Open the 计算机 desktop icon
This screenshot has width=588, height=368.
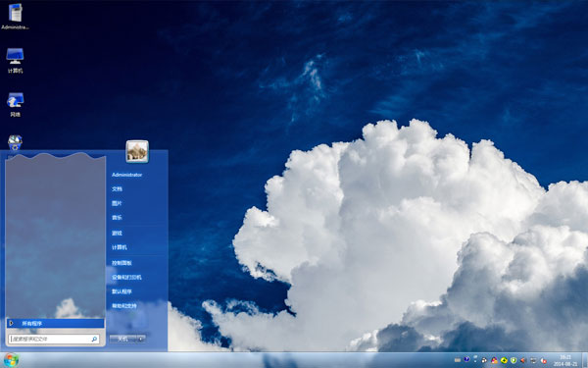[x=15, y=60]
